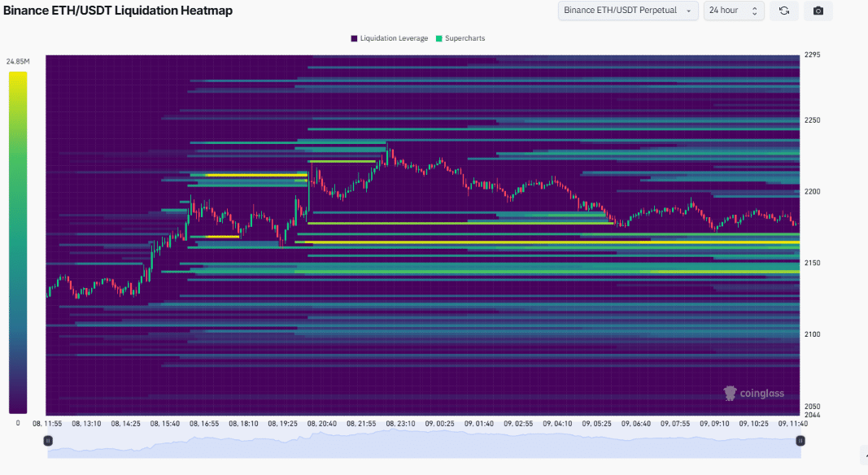
Task: Click the 0 minimum label below color scale
Action: (18, 423)
